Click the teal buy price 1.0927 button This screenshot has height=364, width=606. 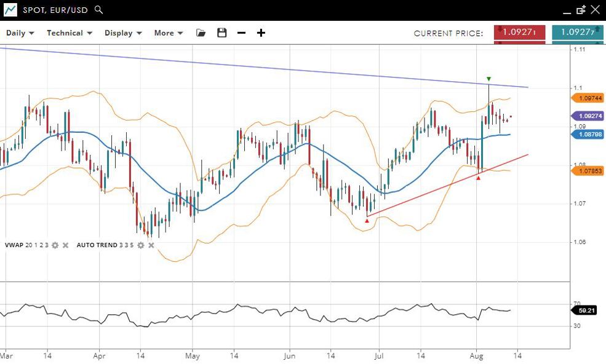577,33
